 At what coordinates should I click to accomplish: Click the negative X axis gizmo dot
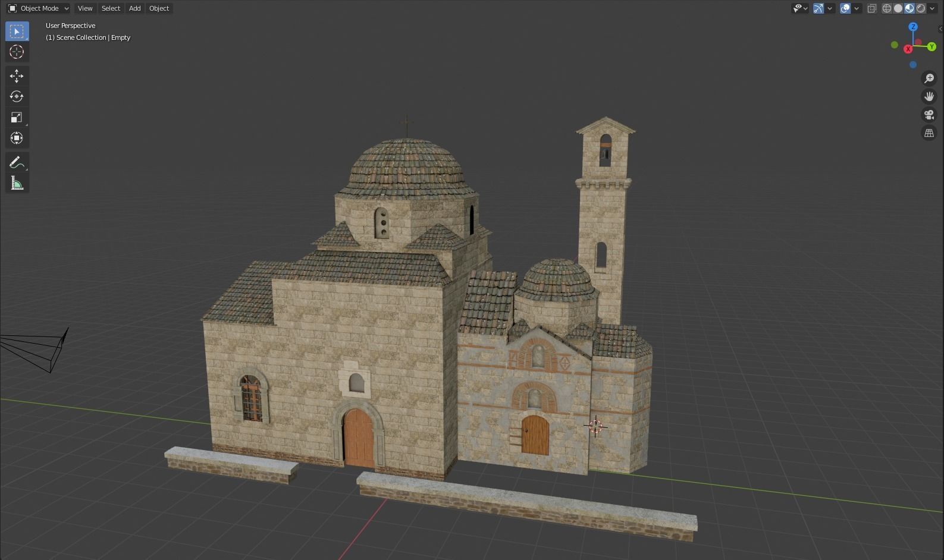(x=918, y=43)
